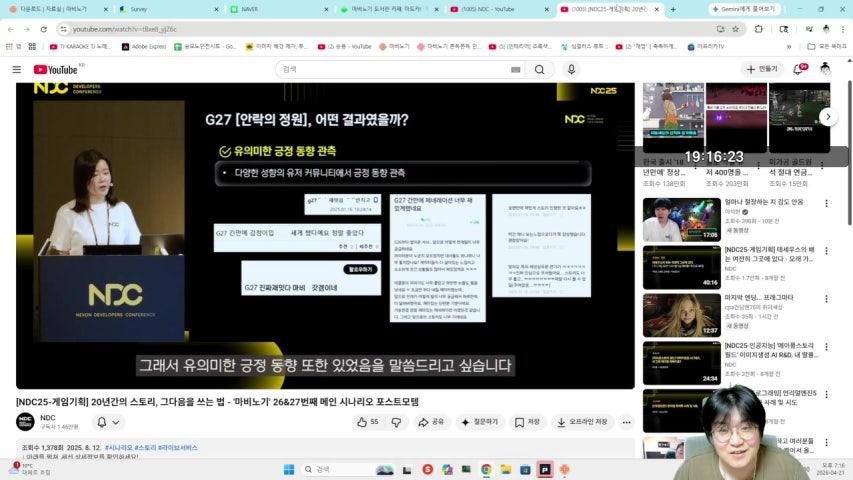The height and width of the screenshot is (480, 853).
Task: Open more actions ellipsis under video
Action: [x=627, y=422]
